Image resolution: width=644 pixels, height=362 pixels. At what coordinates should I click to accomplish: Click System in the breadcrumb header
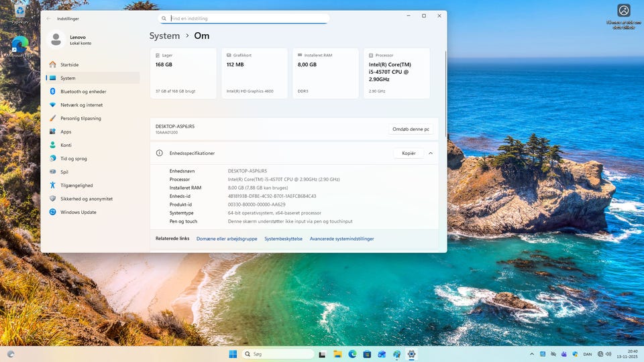coord(164,36)
